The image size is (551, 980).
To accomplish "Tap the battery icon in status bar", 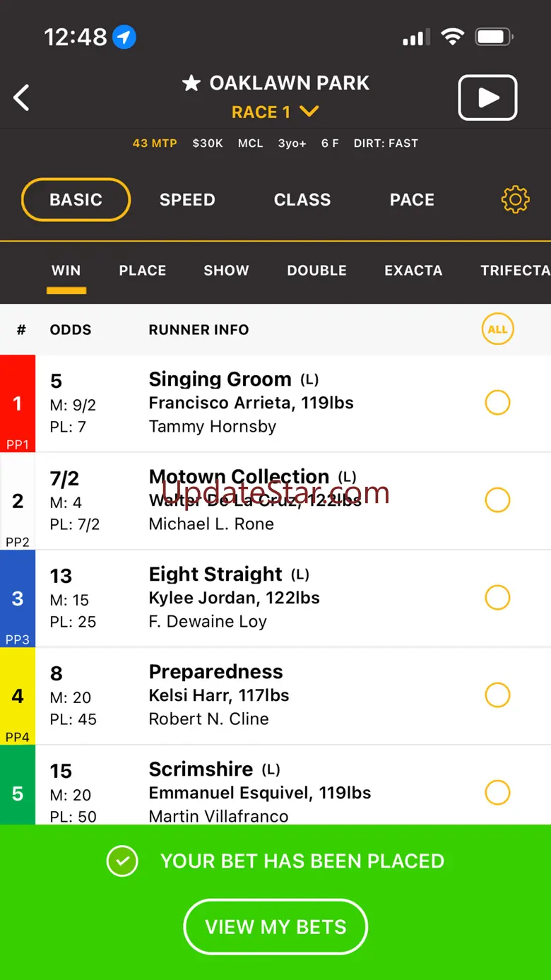I will click(494, 37).
